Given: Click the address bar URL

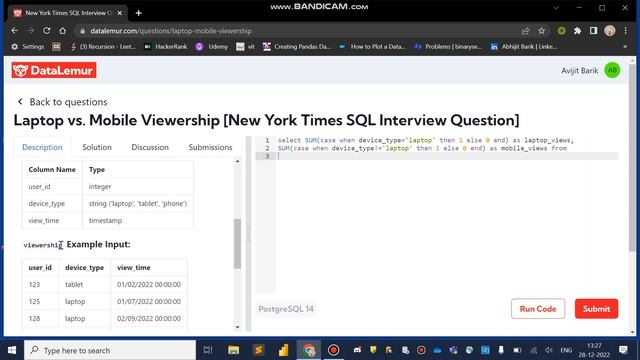Looking at the screenshot, I should (171, 31).
